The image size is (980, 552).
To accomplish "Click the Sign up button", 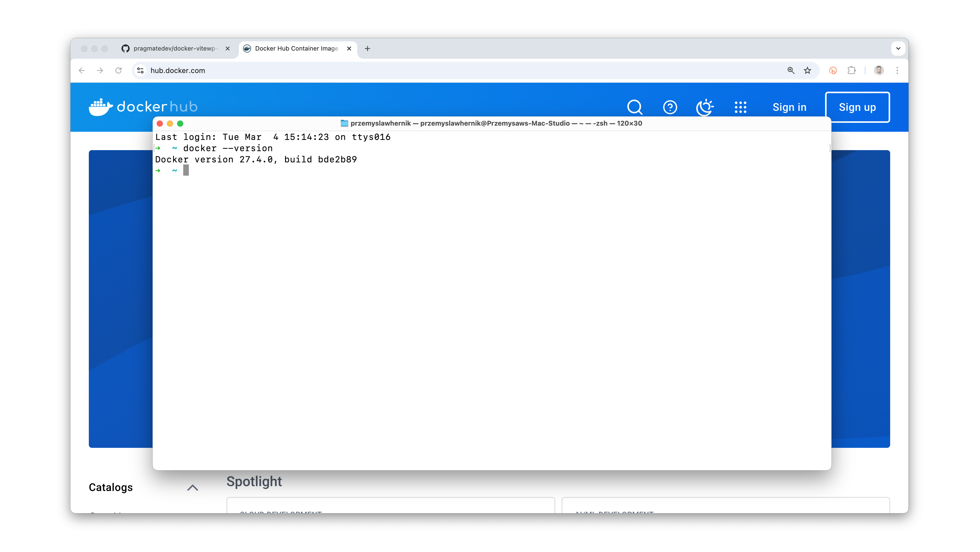I will click(857, 107).
